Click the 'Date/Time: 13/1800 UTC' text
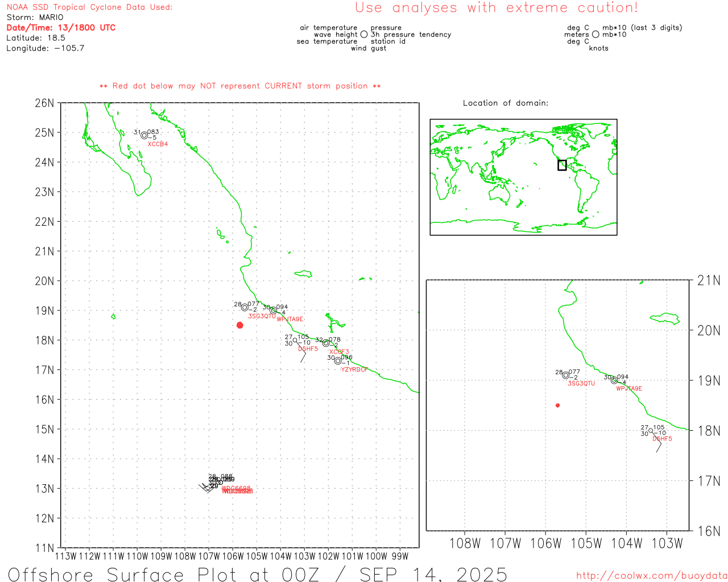728x582 pixels. [61, 27]
